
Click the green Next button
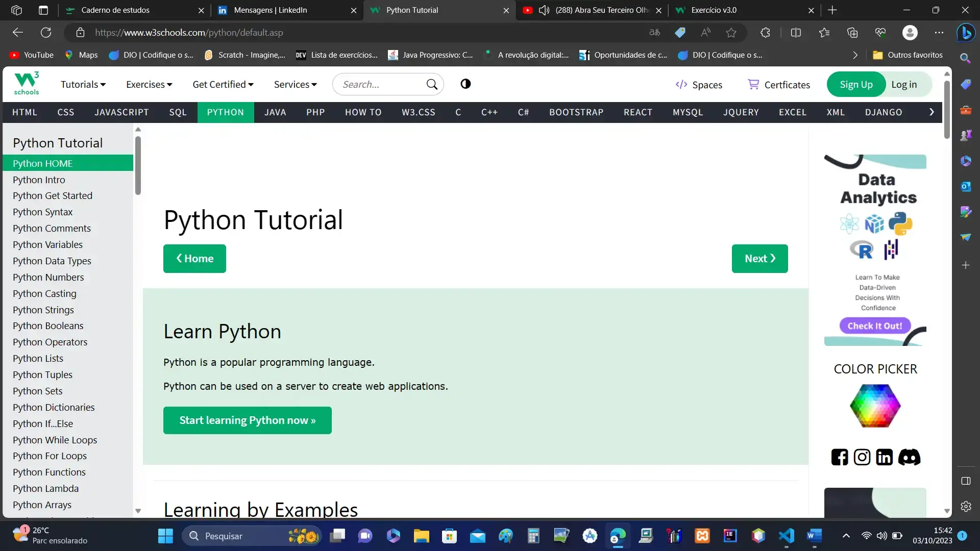pos(759,259)
